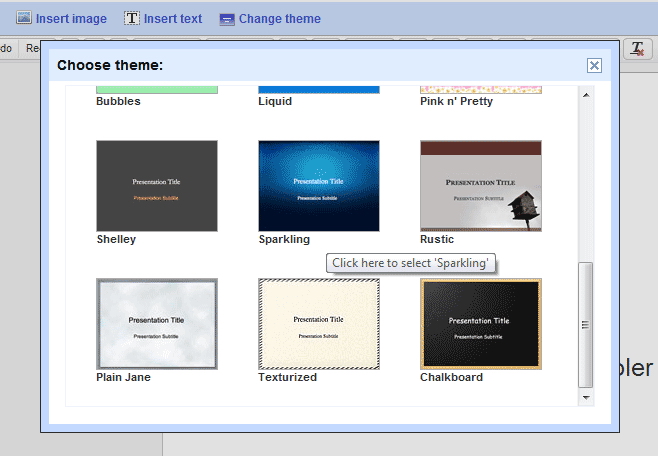Select the Chalkboard theme thumbnail
The height and width of the screenshot is (456, 658).
(481, 324)
